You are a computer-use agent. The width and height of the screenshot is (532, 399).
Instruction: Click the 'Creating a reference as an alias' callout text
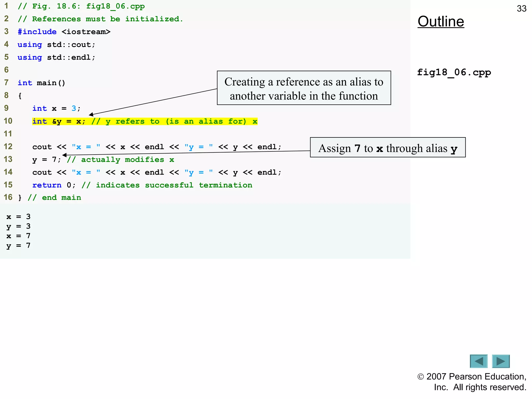pos(304,89)
